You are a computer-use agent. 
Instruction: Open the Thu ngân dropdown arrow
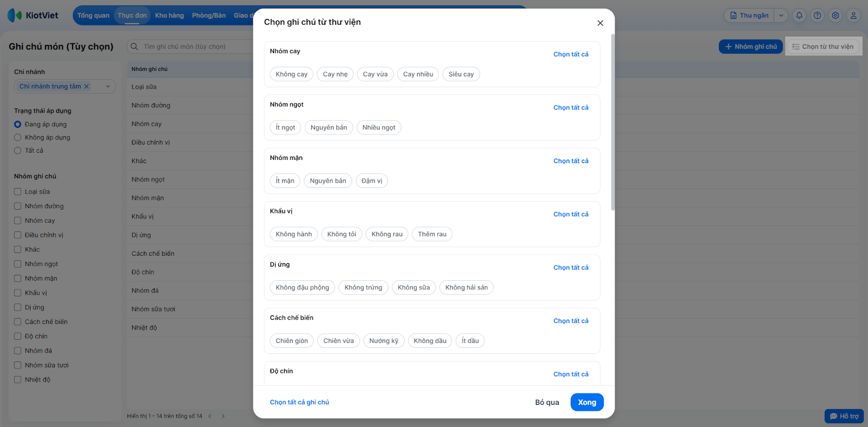click(781, 16)
